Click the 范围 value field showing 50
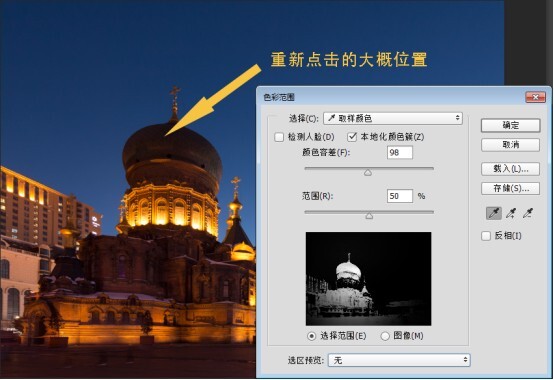The image size is (554, 380). point(400,196)
